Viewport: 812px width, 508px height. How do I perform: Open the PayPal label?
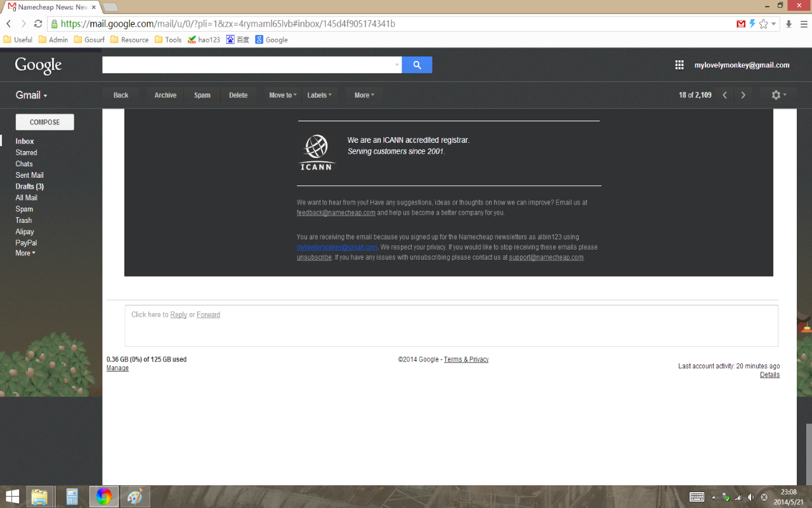26,243
